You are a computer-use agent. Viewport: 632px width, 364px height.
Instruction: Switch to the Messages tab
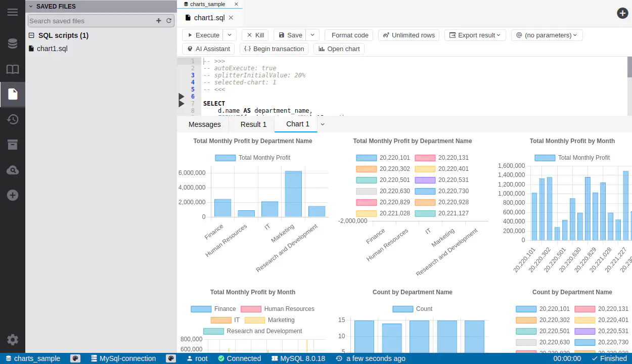point(204,124)
